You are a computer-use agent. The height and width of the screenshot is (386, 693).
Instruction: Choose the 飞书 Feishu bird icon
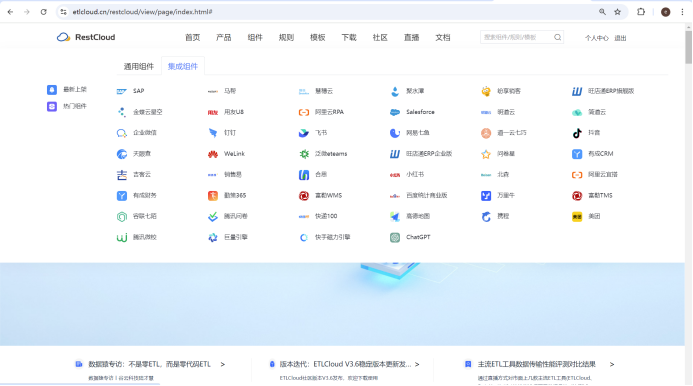click(304, 133)
